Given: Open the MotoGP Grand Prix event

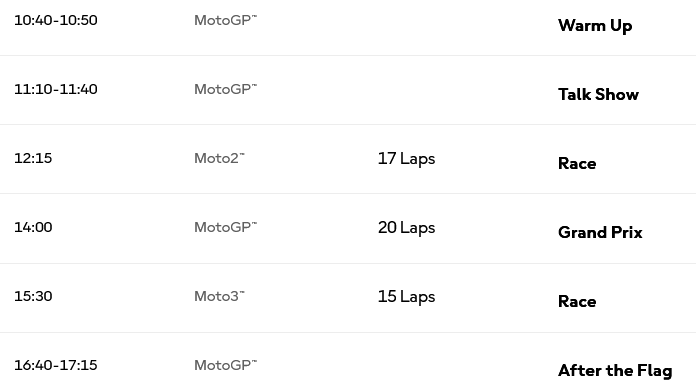Looking at the screenshot, I should (600, 232).
